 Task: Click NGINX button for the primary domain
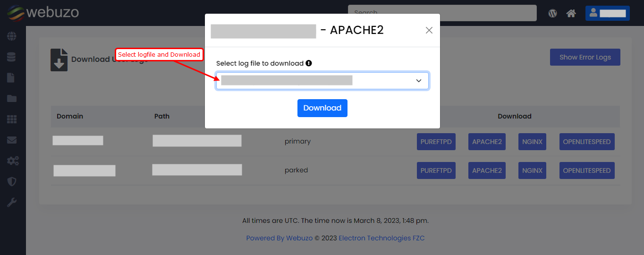pos(532,142)
